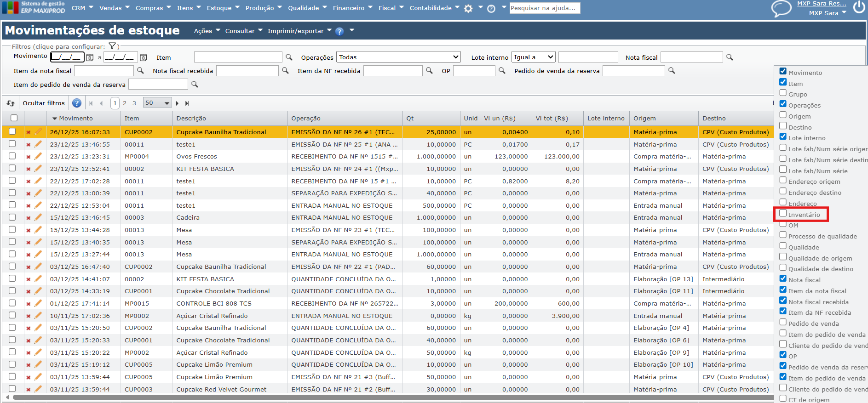Expand the Igual a comparison dropdown
This screenshot has width=868, height=403.
pos(534,57)
